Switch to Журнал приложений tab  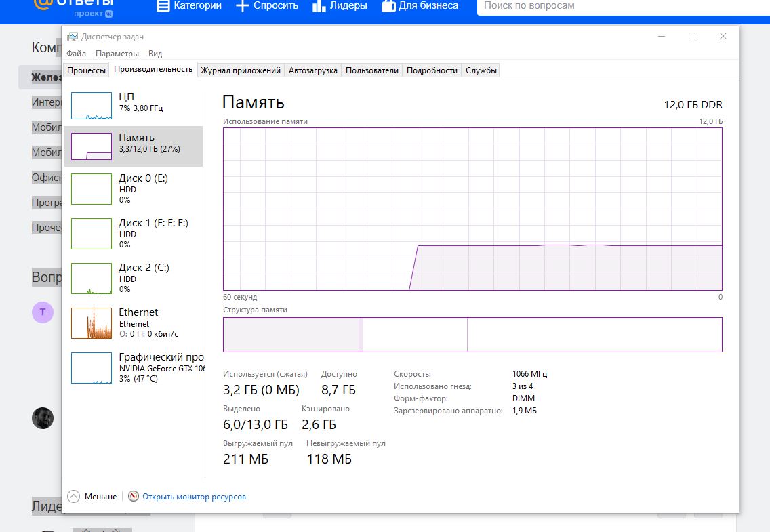(x=240, y=70)
